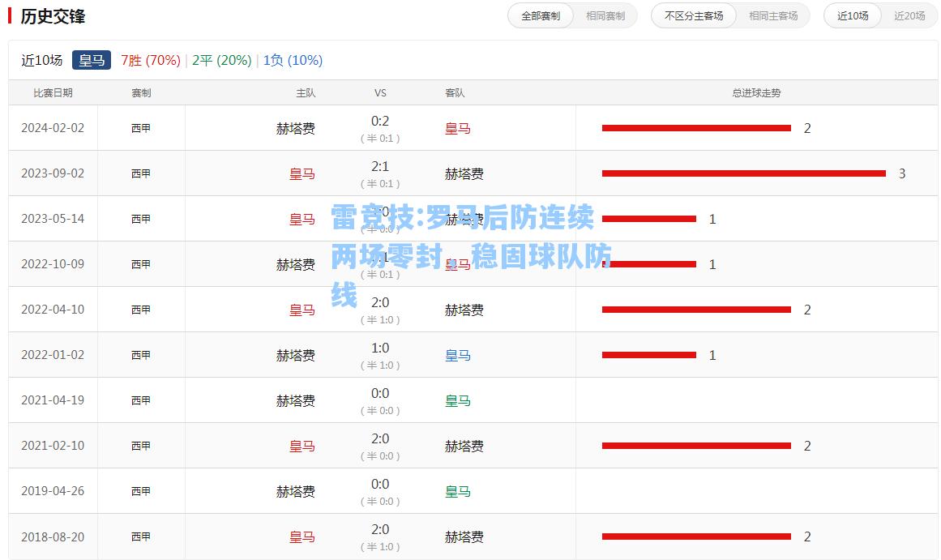Click home team 赫塔费 in 2022-10-09 row
The width and height of the screenshot is (941, 560).
[x=295, y=265]
